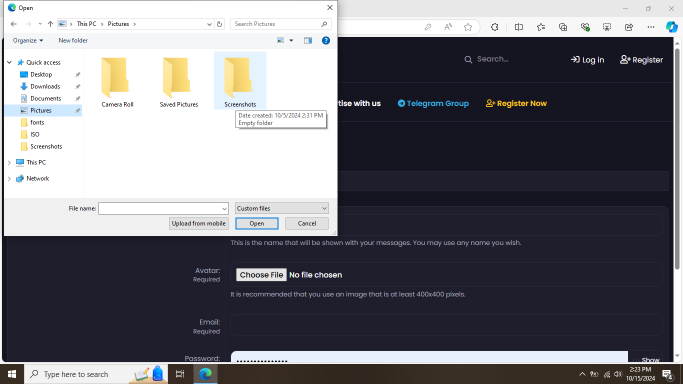Open browser Extensions puzzle icon
The image size is (683, 384).
[x=494, y=27]
